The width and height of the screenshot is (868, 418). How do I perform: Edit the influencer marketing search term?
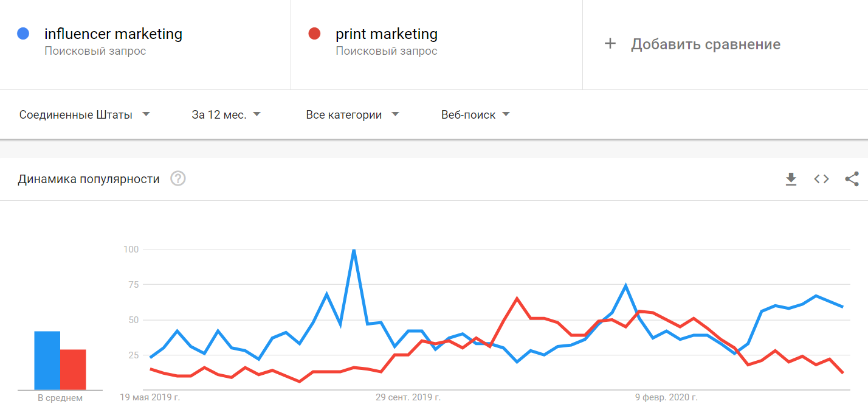point(113,34)
